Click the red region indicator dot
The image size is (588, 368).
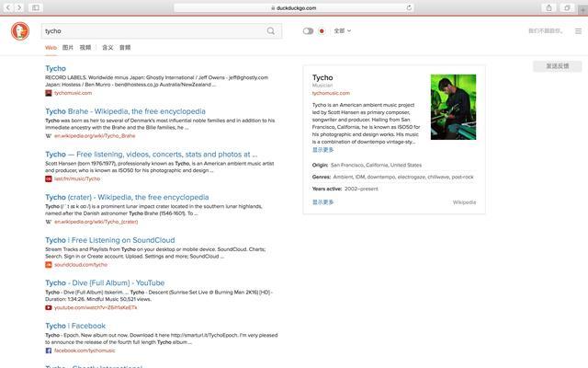322,30
